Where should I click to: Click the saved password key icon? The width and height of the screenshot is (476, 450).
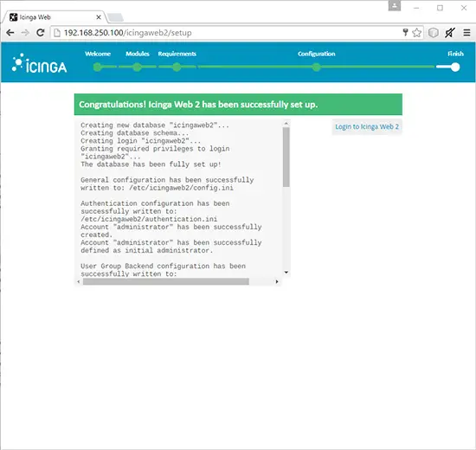[x=405, y=33]
